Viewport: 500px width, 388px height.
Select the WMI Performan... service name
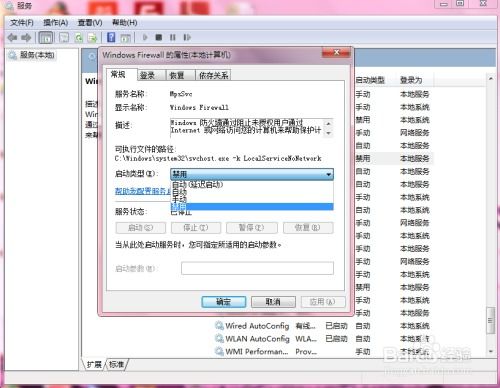pyautogui.click(x=257, y=352)
